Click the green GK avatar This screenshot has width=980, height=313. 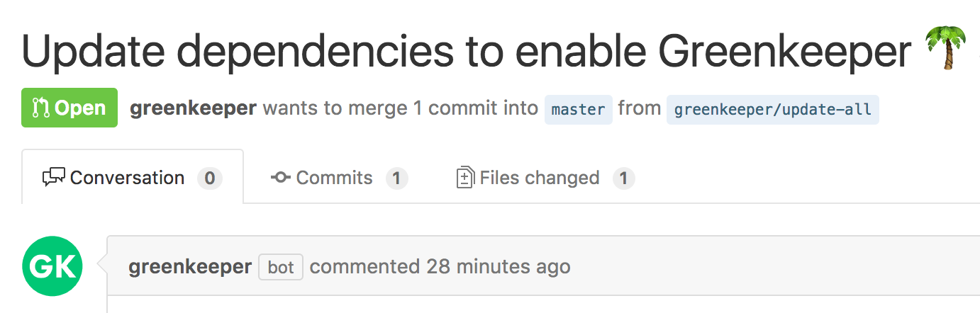coord(52,266)
